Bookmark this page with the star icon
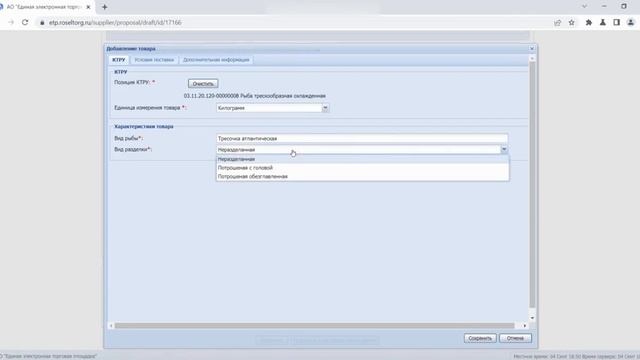The image size is (640, 360). pos(571,22)
